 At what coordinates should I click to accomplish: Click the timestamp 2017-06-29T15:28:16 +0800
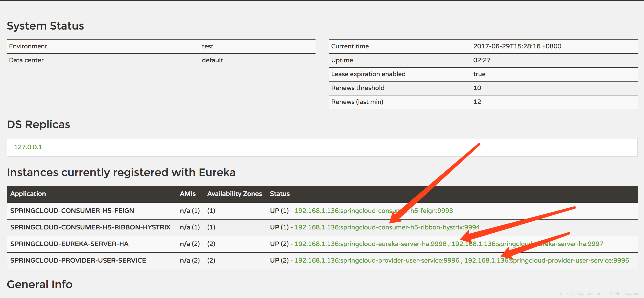(517, 46)
